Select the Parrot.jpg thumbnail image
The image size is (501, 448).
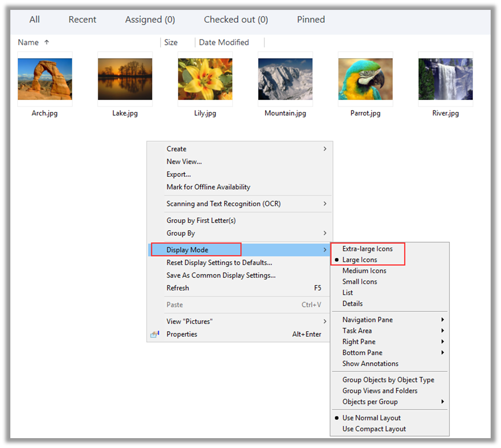(x=366, y=79)
